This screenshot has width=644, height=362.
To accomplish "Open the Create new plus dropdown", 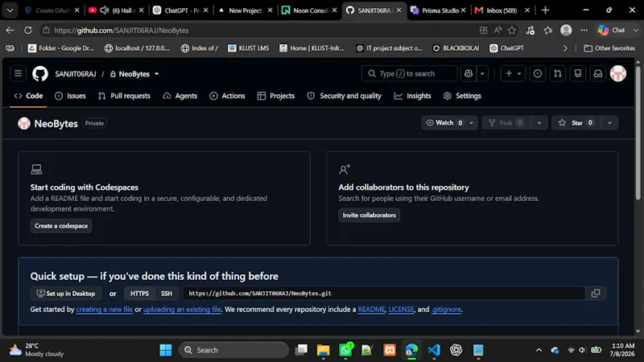I will click(513, 73).
